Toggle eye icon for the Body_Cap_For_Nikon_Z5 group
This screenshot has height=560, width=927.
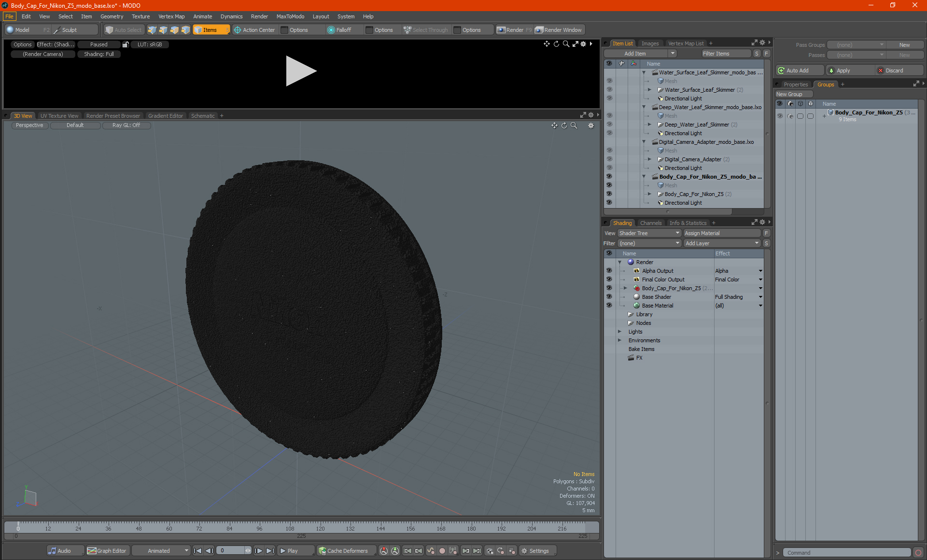(780, 116)
